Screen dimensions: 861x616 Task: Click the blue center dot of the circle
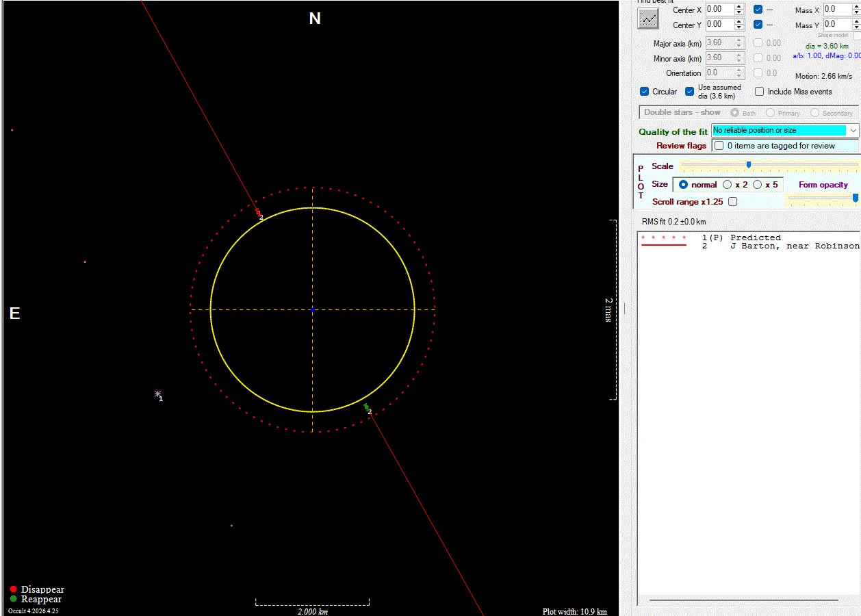[312, 309]
